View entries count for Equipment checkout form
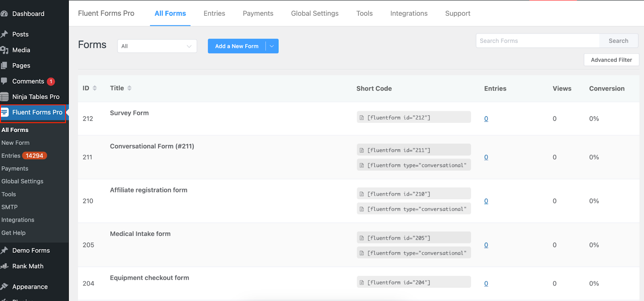Screen dimensions: 644x301 pos(486,284)
